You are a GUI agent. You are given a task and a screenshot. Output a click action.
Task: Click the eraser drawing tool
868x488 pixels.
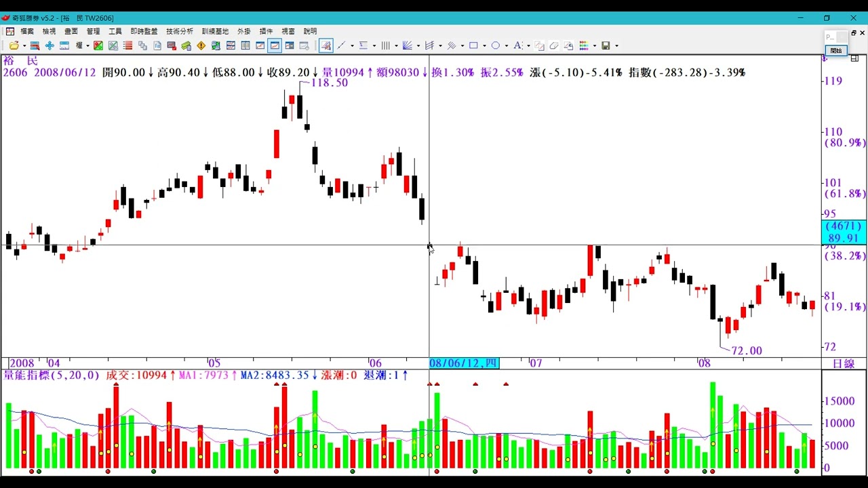point(553,45)
